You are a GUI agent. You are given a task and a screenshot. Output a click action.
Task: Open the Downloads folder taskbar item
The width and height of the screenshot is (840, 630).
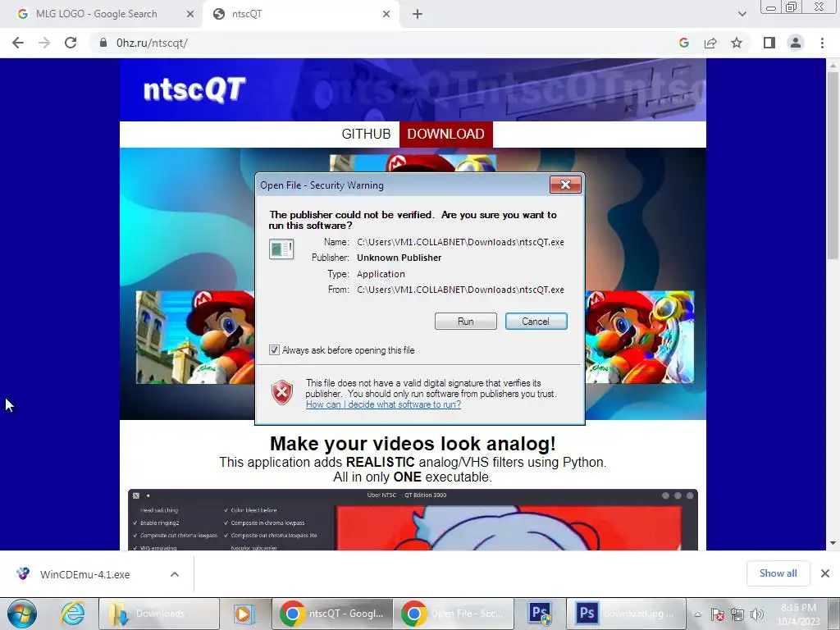pyautogui.click(x=159, y=614)
